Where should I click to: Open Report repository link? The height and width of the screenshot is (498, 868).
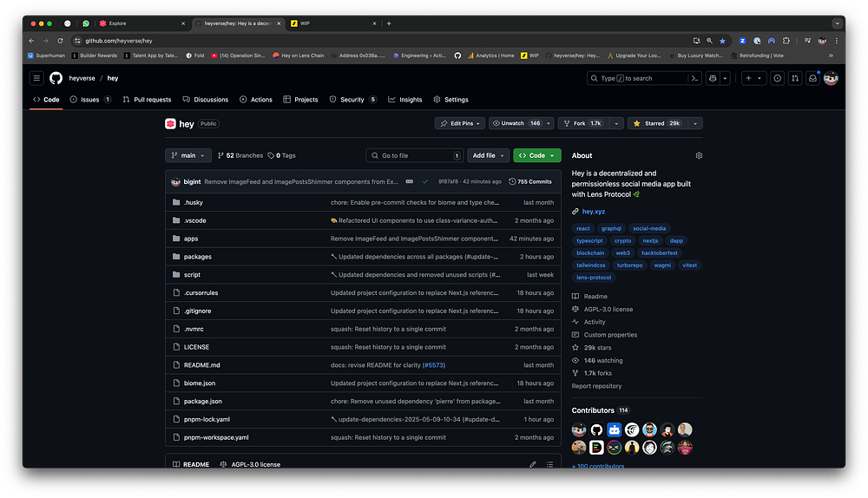click(597, 386)
